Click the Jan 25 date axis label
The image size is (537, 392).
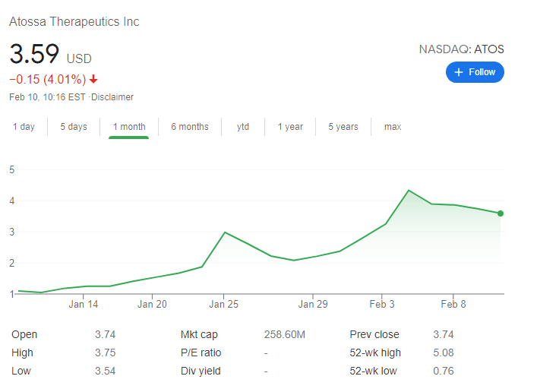pyautogui.click(x=223, y=305)
